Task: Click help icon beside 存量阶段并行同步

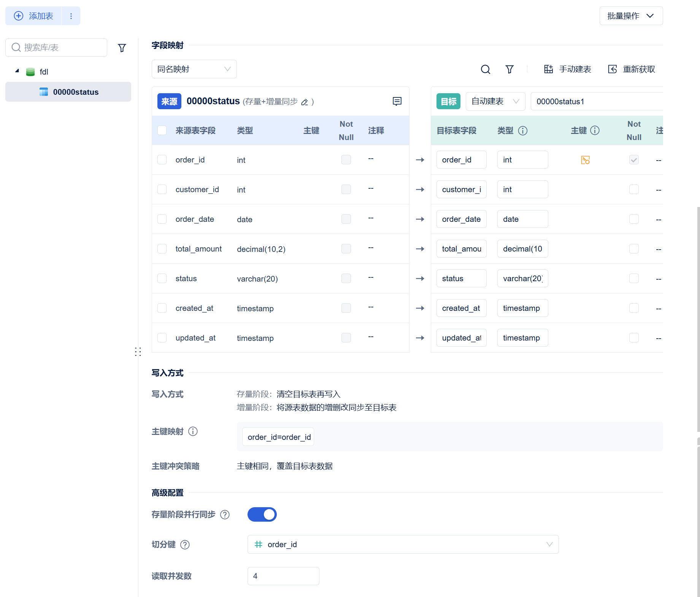Action: pyautogui.click(x=225, y=514)
